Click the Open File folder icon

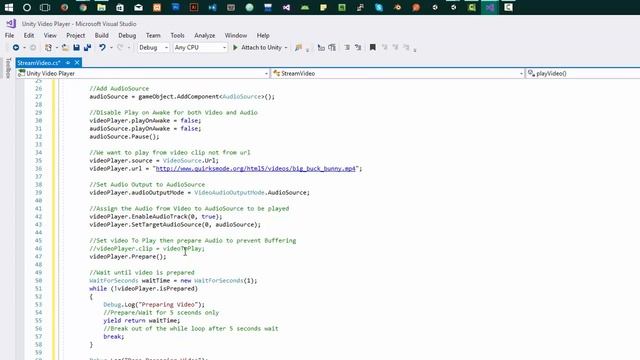(65, 48)
